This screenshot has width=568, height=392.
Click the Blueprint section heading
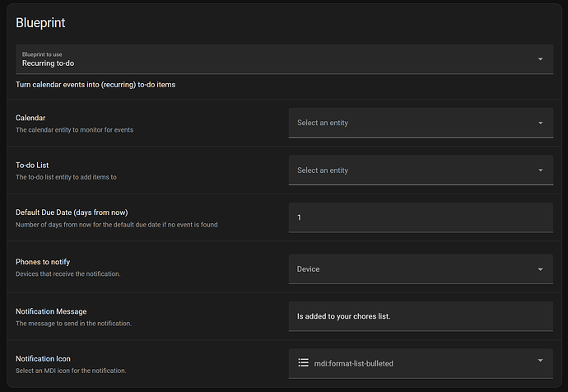pyautogui.click(x=40, y=23)
